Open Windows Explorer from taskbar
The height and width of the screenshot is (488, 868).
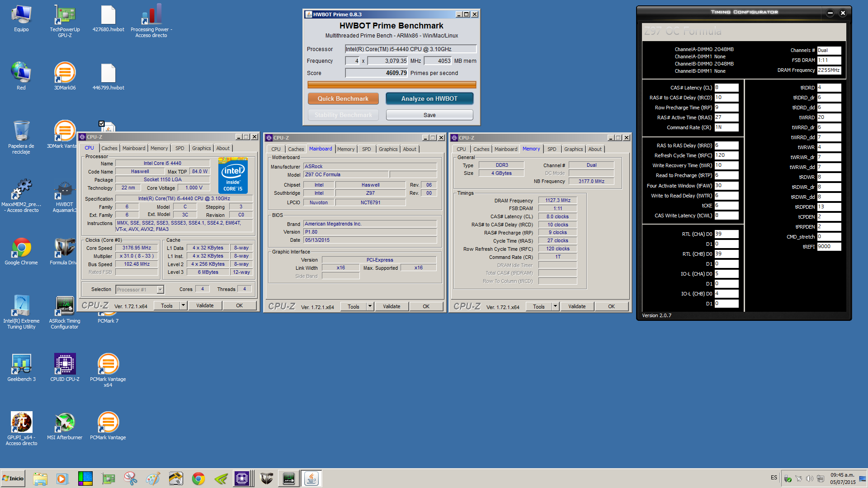[40, 479]
